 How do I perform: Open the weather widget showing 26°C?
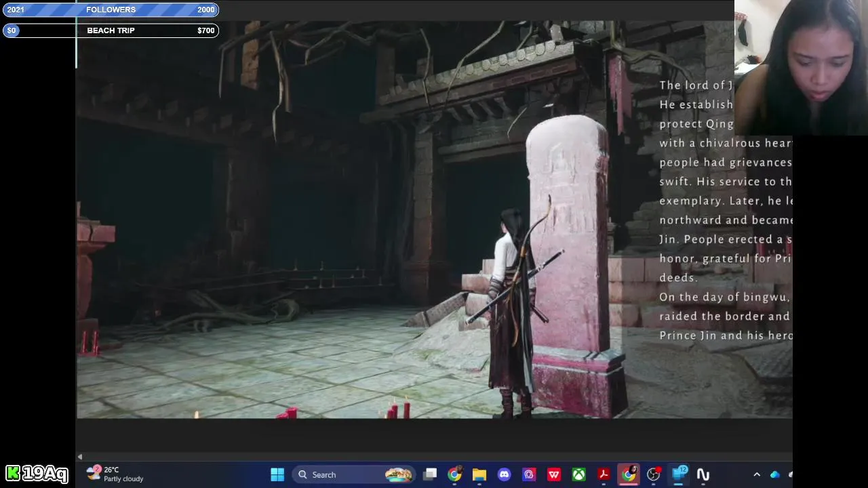(x=115, y=474)
